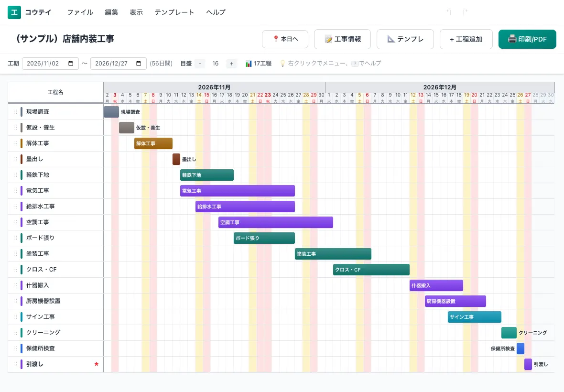Add a process with 工程追加
The height and width of the screenshot is (392, 564).
[466, 39]
